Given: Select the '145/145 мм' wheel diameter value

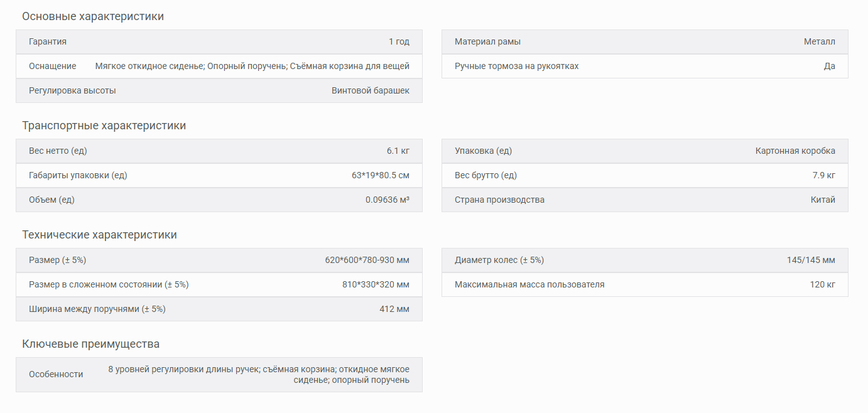Looking at the screenshot, I should coord(811,260).
